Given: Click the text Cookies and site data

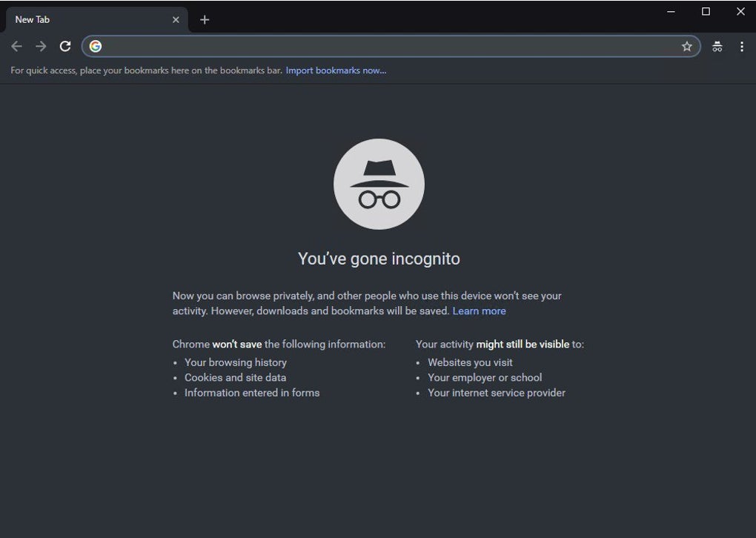Looking at the screenshot, I should pos(235,377).
